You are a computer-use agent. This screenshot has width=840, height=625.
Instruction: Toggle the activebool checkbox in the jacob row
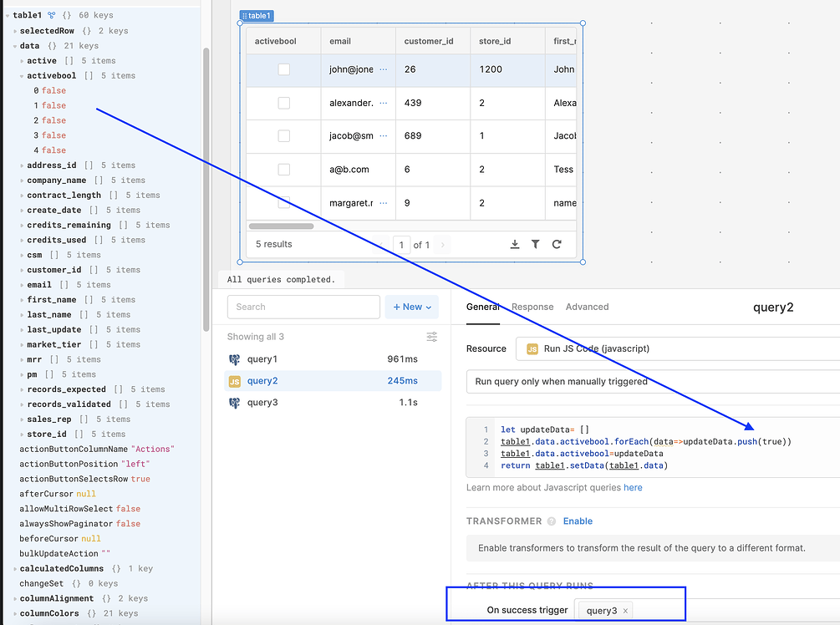(284, 136)
